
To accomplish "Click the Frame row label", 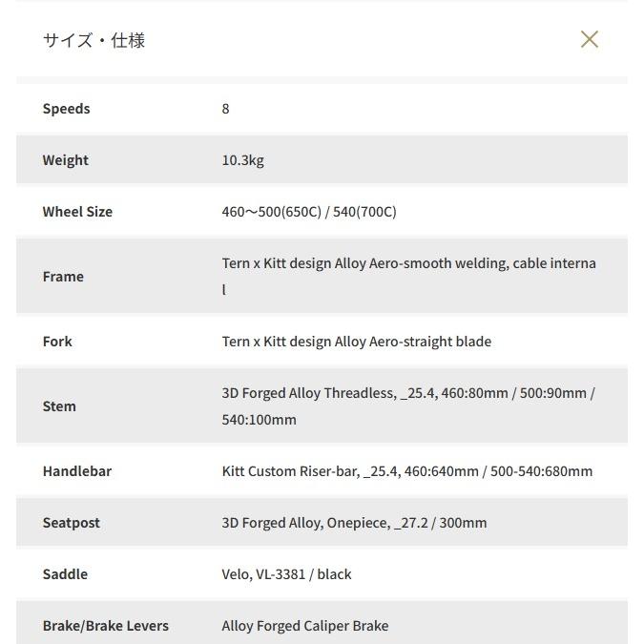I will (63, 277).
